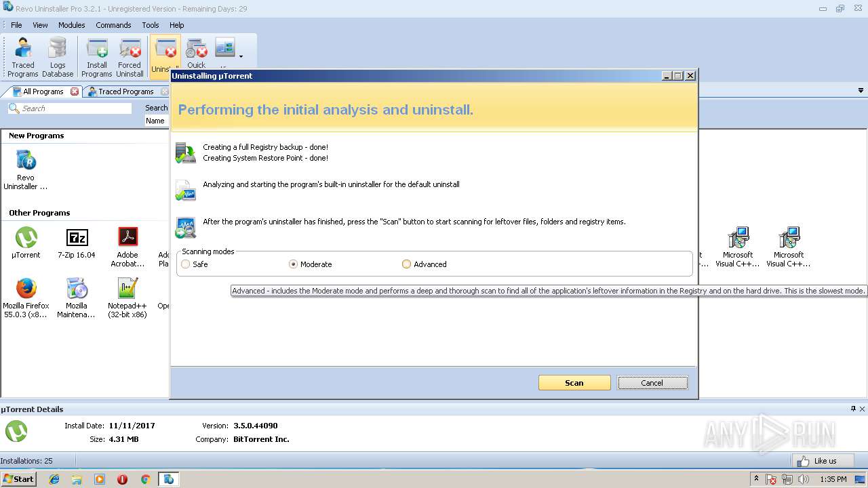Viewport: 868px width, 488px height.
Task: Click the highlighted Uninstall toolbar button
Action: click(x=165, y=56)
